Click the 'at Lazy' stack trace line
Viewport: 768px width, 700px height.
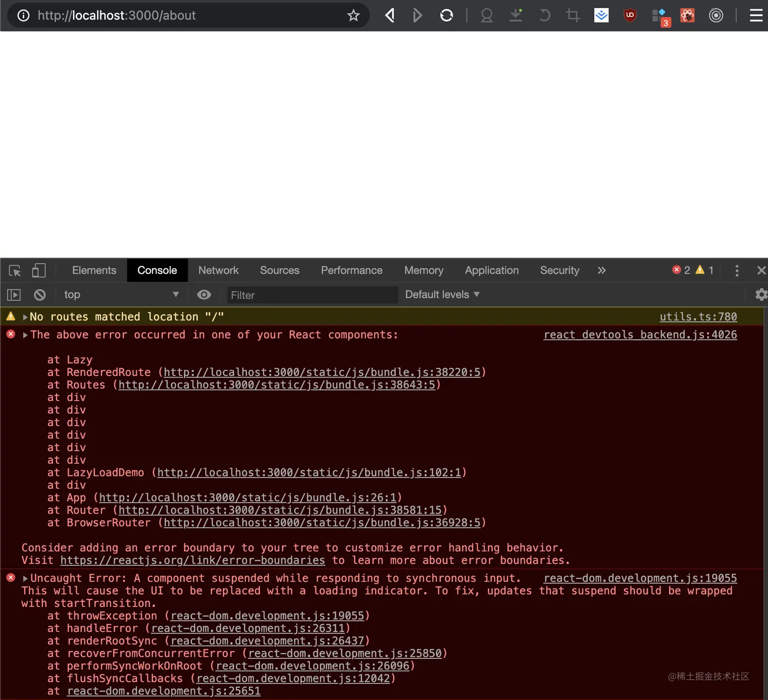point(70,360)
